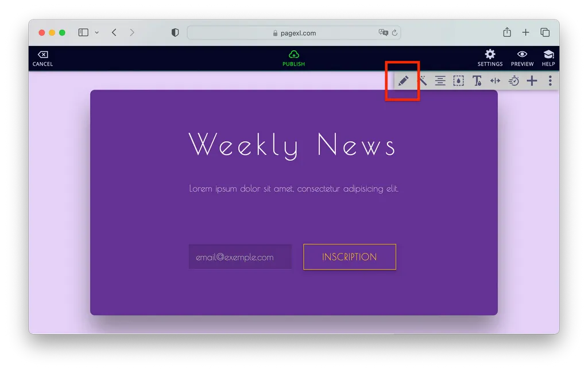Go back with Safari back arrow

coord(114,33)
